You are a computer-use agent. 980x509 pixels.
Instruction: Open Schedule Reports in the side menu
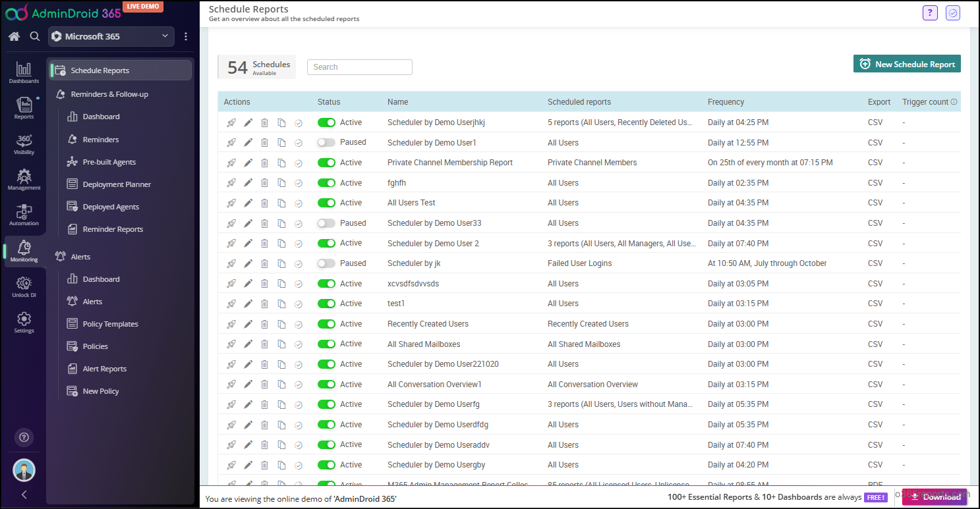[120, 70]
